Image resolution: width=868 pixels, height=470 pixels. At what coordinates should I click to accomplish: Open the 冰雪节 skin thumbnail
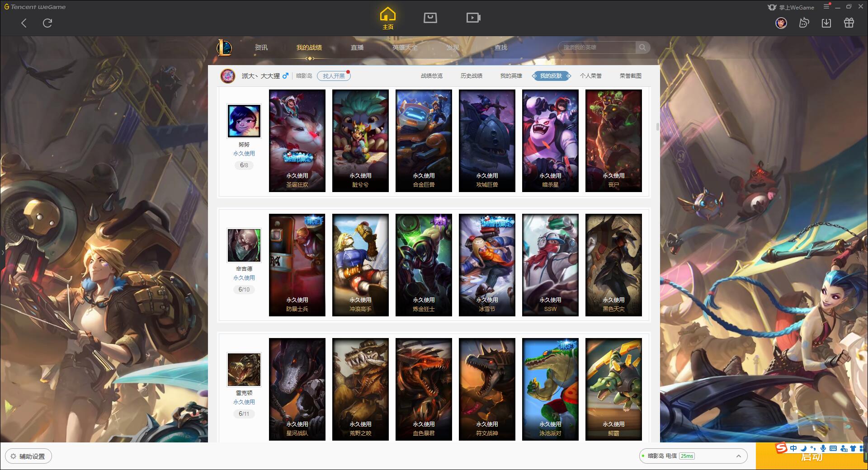click(487, 265)
